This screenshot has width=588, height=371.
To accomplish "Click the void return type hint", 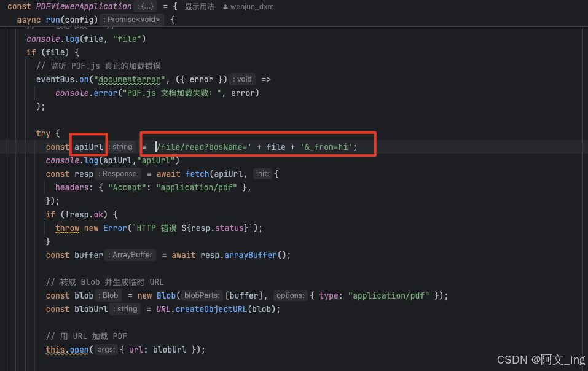I will (x=242, y=79).
